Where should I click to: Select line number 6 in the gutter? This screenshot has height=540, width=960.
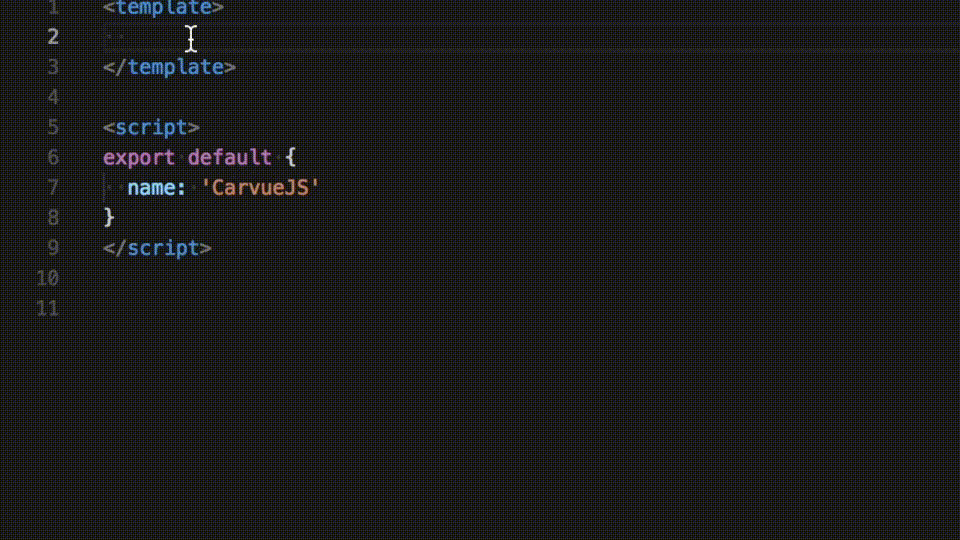point(52,157)
